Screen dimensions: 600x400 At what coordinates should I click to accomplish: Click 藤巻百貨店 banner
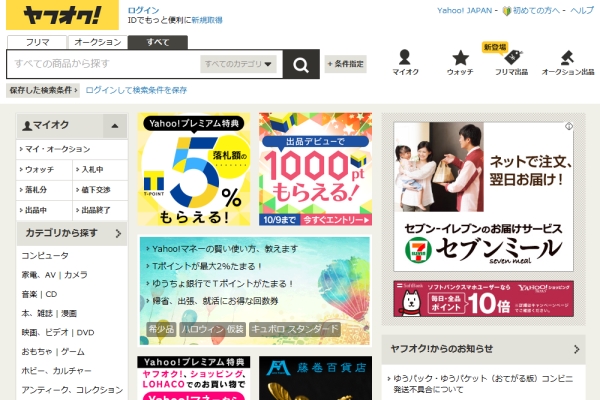click(x=315, y=378)
